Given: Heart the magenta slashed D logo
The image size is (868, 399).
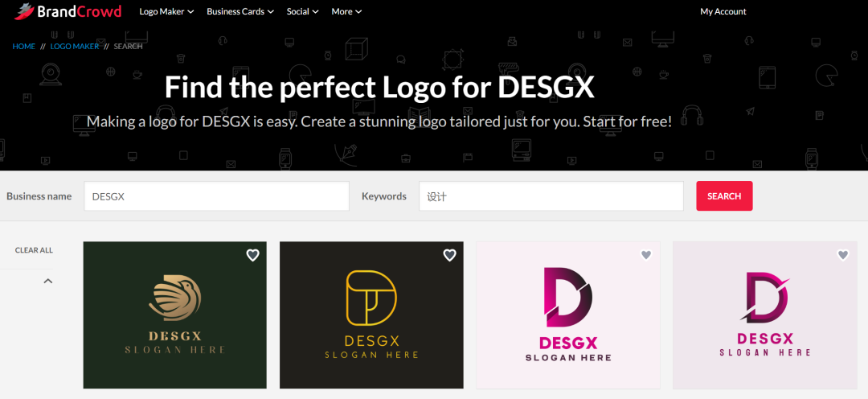Looking at the screenshot, I should click(842, 255).
